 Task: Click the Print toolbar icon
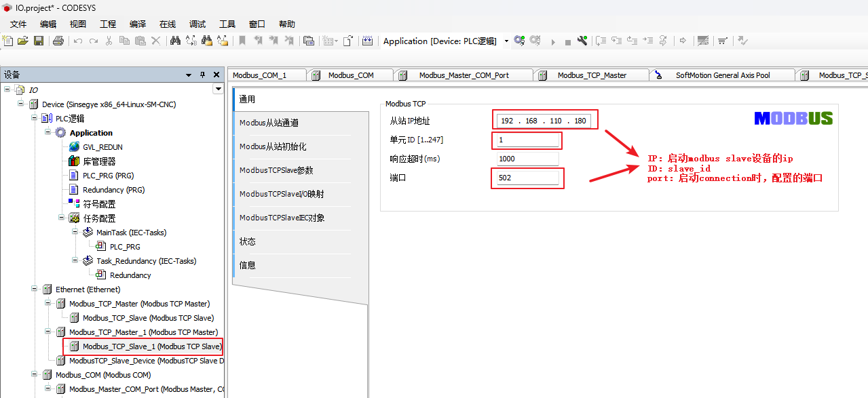(58, 41)
